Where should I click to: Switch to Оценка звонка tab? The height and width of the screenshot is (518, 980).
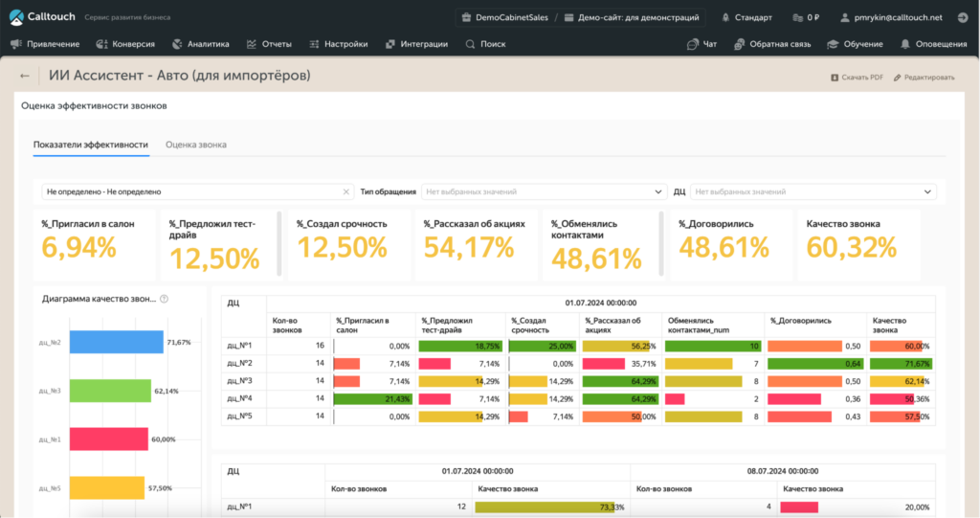(195, 145)
